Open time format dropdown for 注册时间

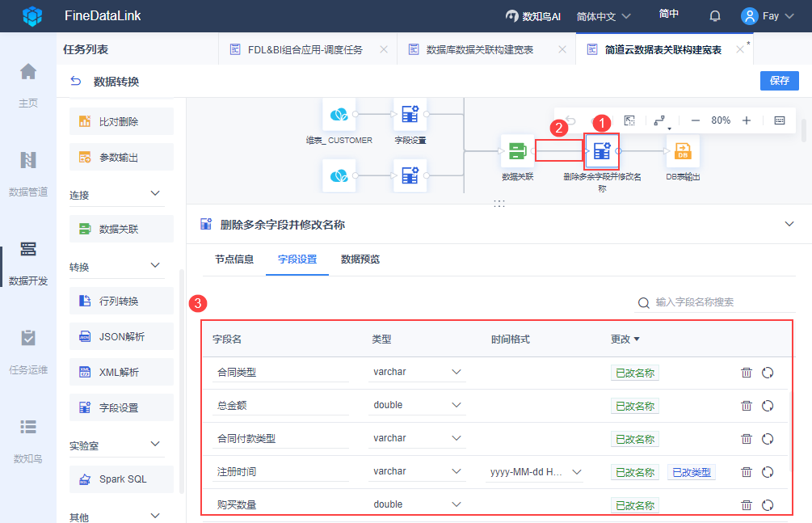tap(534, 472)
